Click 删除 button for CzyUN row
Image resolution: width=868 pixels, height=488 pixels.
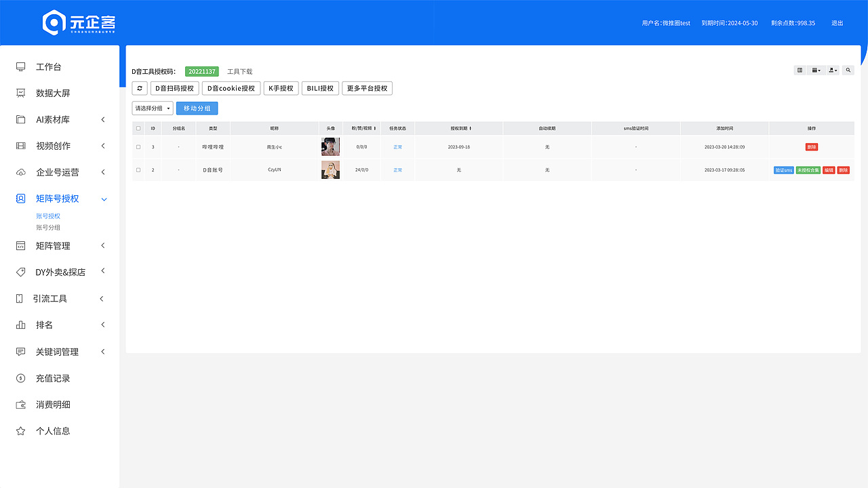pos(843,170)
